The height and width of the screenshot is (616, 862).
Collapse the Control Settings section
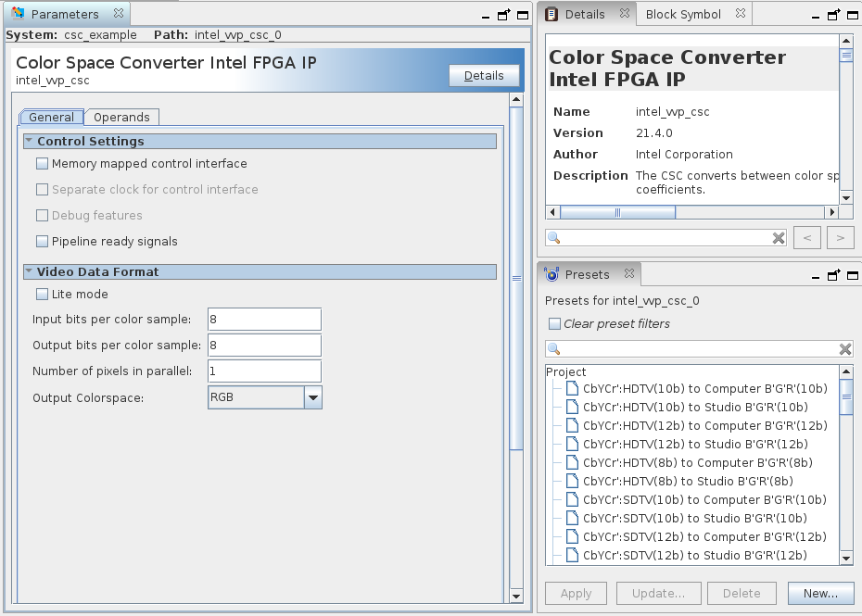pos(29,142)
